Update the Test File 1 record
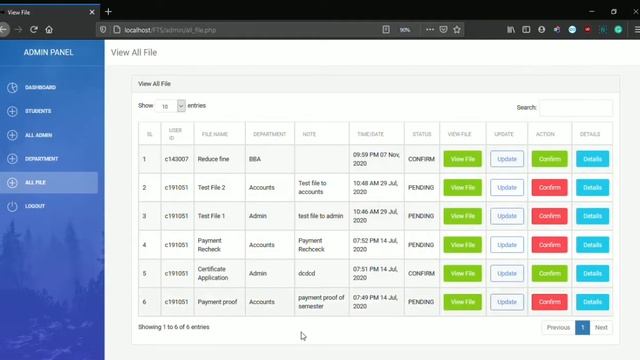 (x=507, y=216)
